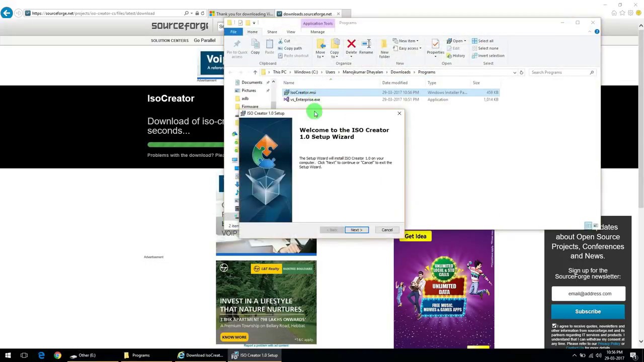Viewport: 644px width, 362px height.
Task: Uncheck the newsletter agreement checkbox
Action: pos(554,326)
